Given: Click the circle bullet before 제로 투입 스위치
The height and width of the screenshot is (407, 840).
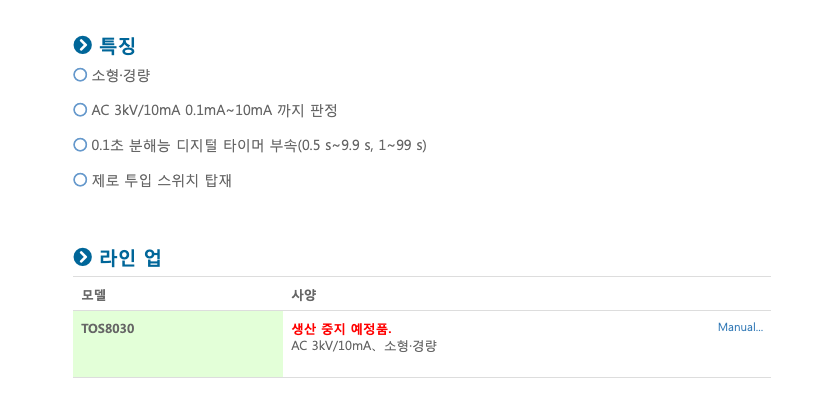Looking at the screenshot, I should pyautogui.click(x=80, y=180).
